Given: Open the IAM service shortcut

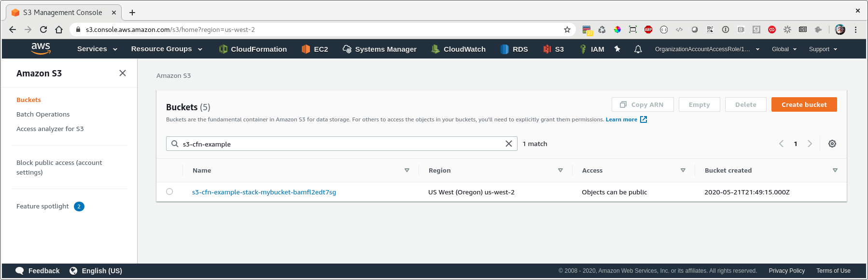Looking at the screenshot, I should pos(591,49).
